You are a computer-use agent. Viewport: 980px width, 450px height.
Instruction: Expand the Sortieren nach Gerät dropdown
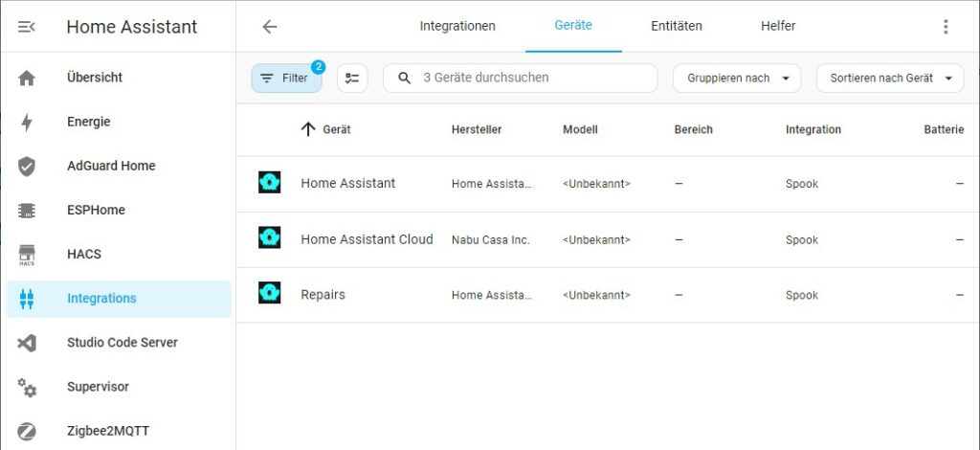pos(890,79)
